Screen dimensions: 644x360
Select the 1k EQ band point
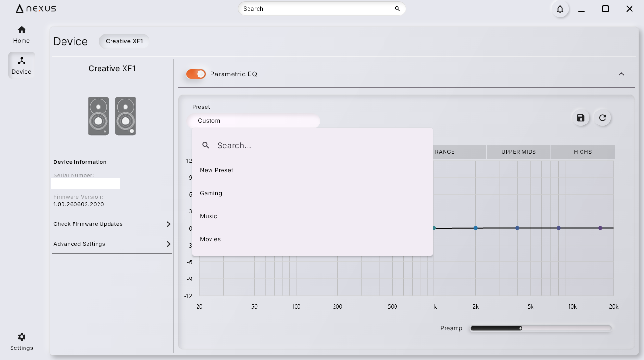point(434,228)
